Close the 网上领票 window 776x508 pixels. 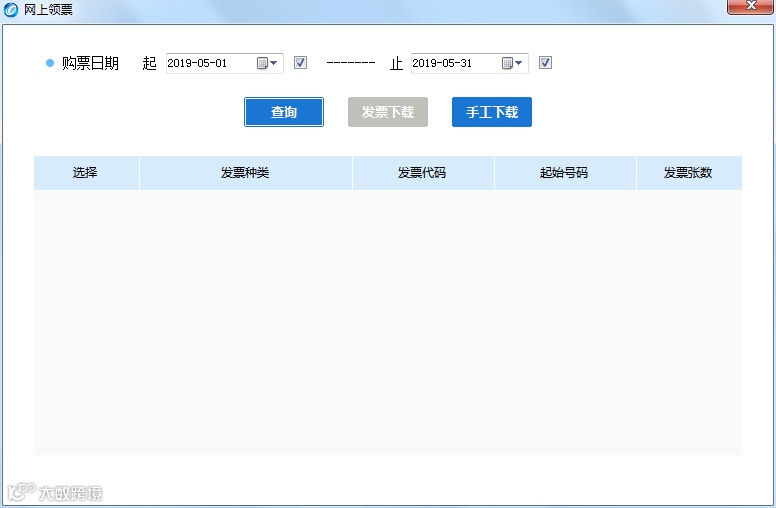pyautogui.click(x=750, y=6)
